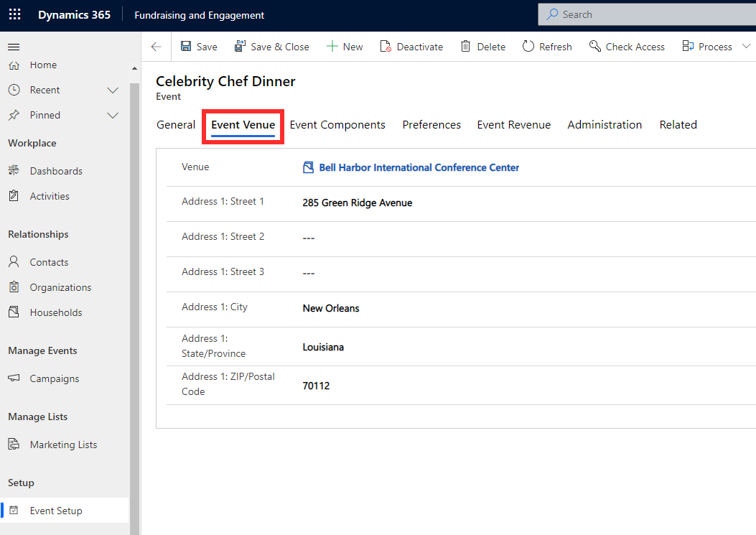
Task: Select the Event Venue tab
Action: click(x=243, y=125)
